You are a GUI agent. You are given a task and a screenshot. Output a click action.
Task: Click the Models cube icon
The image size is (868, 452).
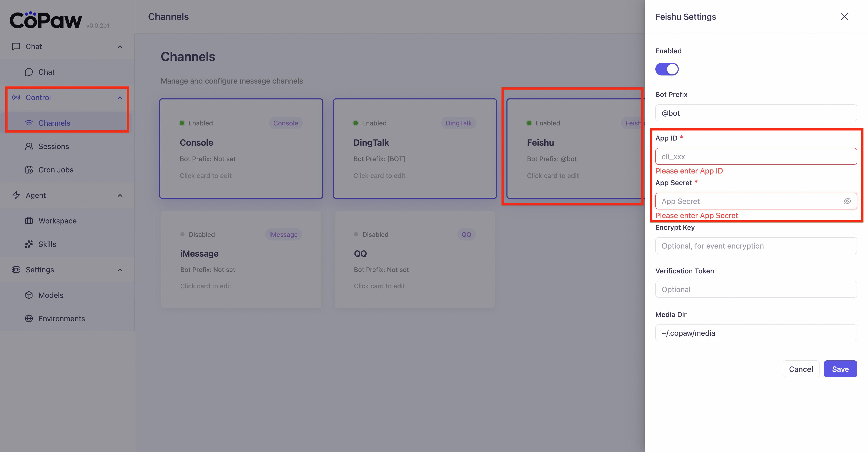pyautogui.click(x=29, y=295)
